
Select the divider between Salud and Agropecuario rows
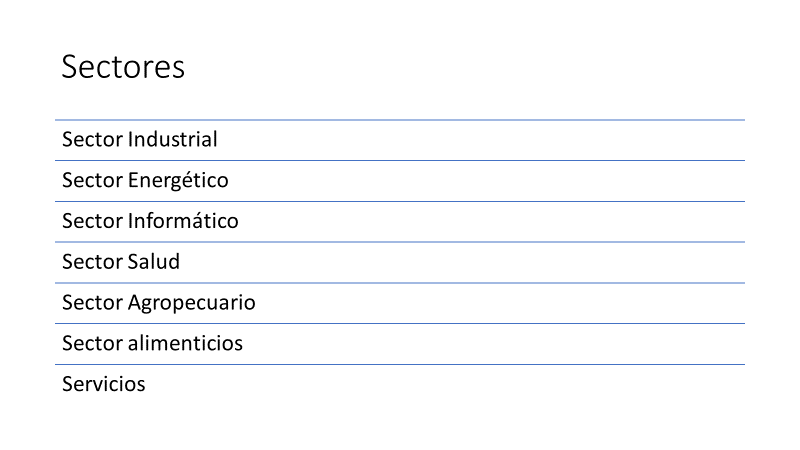pos(400,283)
